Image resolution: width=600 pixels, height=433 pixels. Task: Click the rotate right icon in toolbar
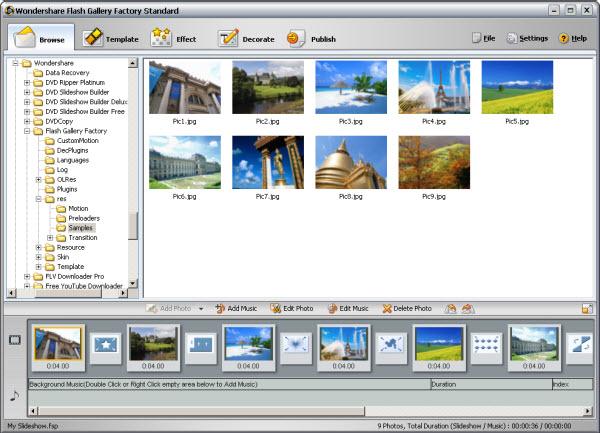click(468, 308)
